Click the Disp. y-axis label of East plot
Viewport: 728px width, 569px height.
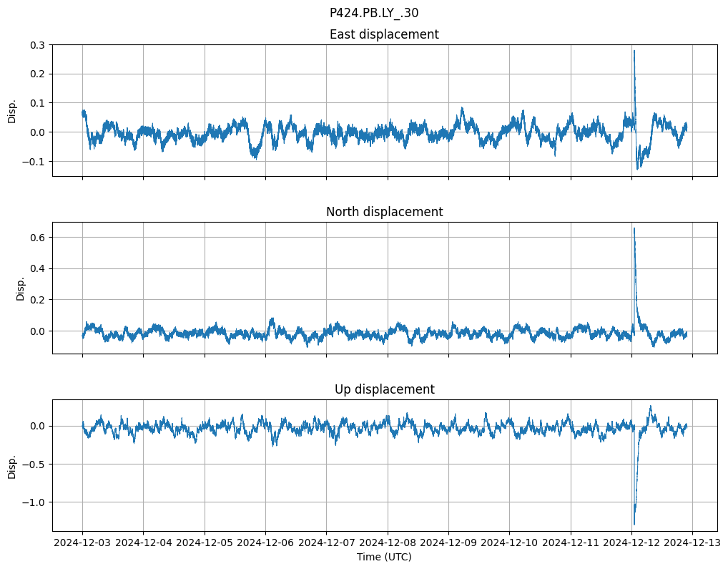12,110
